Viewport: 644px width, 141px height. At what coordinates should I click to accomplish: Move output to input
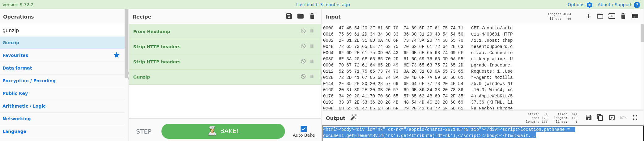(x=612, y=117)
